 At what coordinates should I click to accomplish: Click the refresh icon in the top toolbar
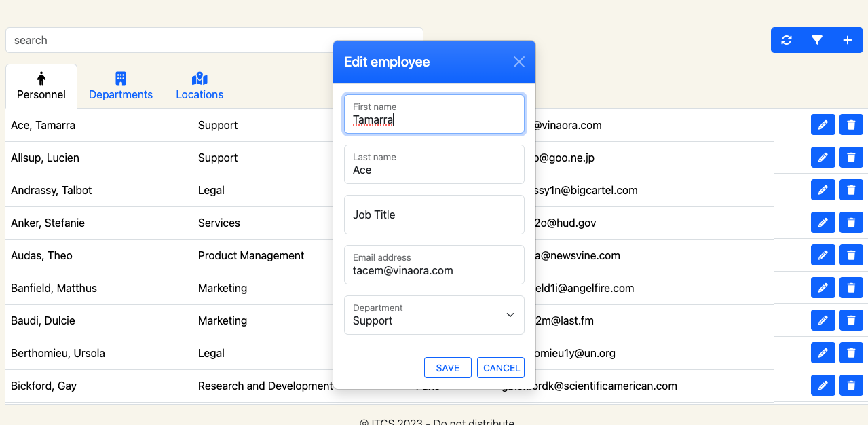pos(787,40)
